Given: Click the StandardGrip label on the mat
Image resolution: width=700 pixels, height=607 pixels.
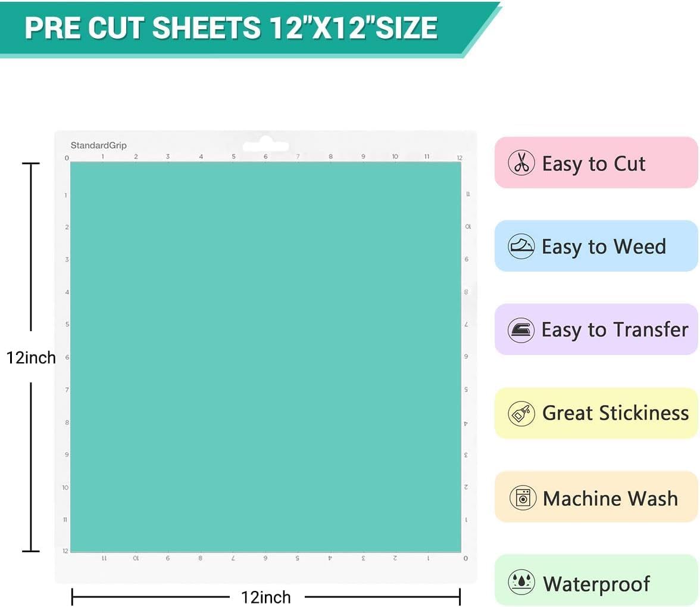Looking at the screenshot, I should [x=98, y=145].
